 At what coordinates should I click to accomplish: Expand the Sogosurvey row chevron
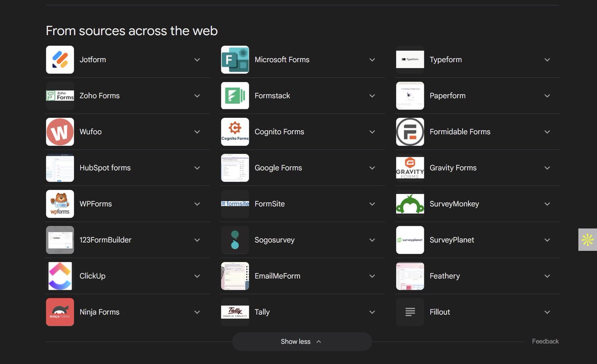pyautogui.click(x=372, y=240)
